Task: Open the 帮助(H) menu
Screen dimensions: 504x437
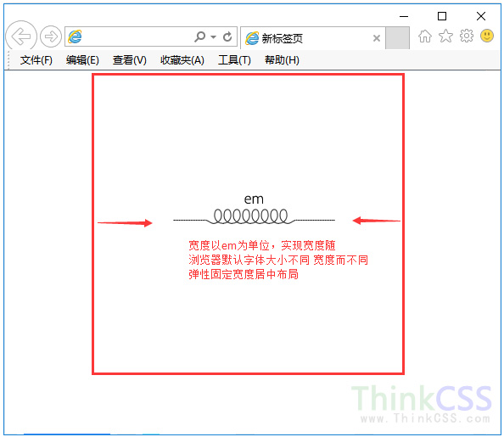Action: click(282, 60)
